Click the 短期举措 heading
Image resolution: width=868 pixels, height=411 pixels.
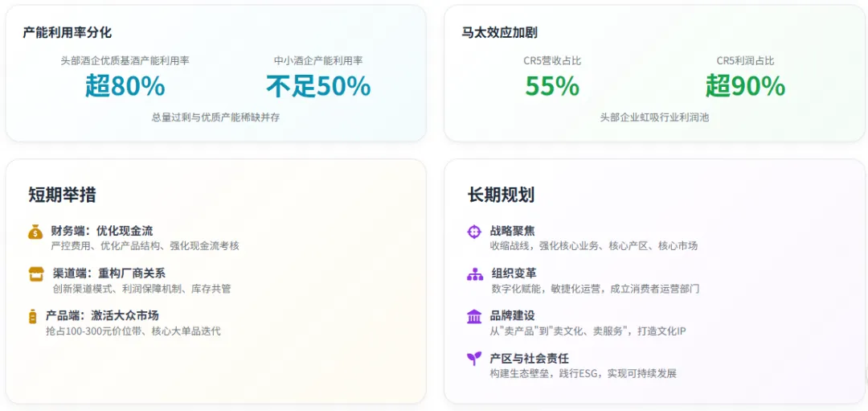pos(62,195)
